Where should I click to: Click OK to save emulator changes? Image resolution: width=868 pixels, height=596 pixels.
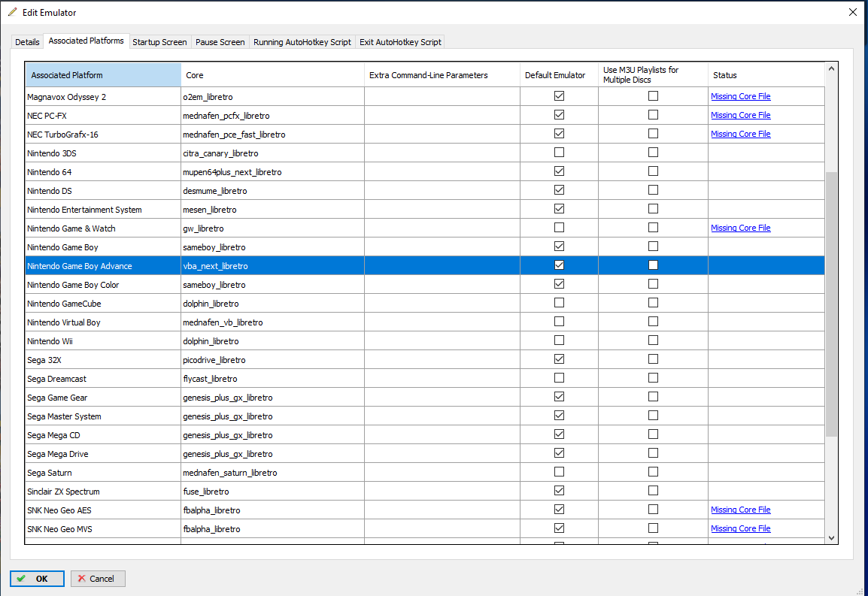coord(37,578)
